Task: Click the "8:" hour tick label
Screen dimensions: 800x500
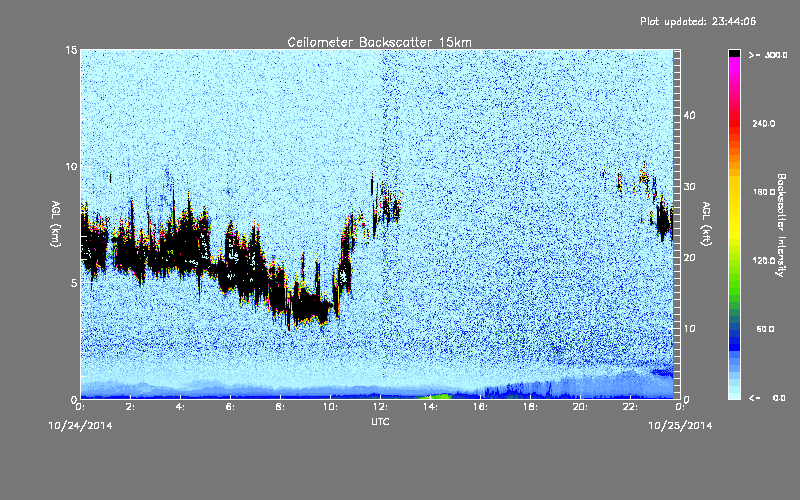Action: click(x=281, y=407)
